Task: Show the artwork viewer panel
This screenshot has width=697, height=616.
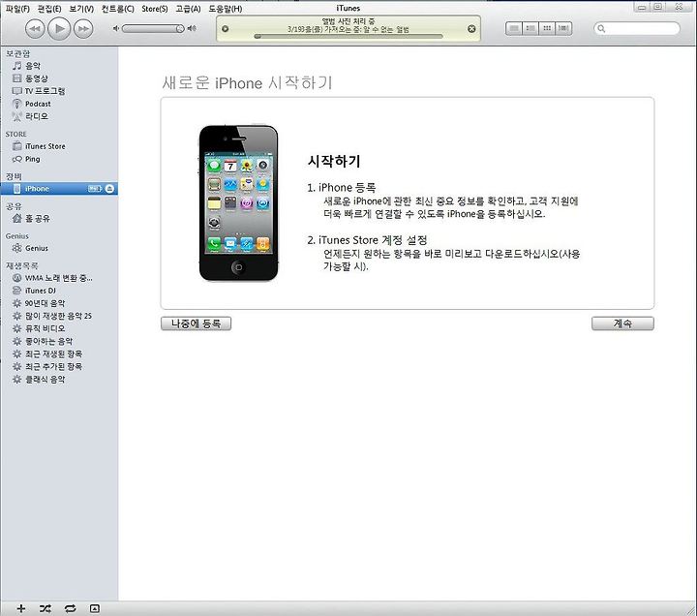Action: [95, 608]
